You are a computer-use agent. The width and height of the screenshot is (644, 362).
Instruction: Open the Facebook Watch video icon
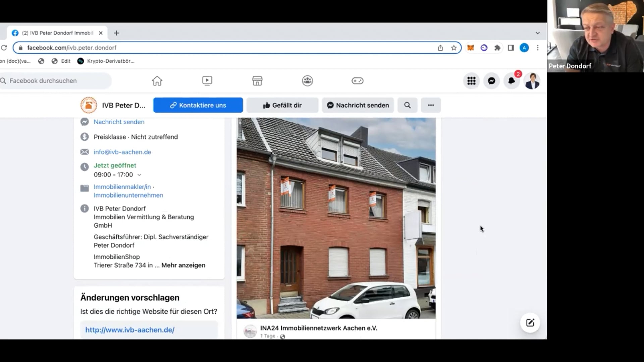[207, 81]
